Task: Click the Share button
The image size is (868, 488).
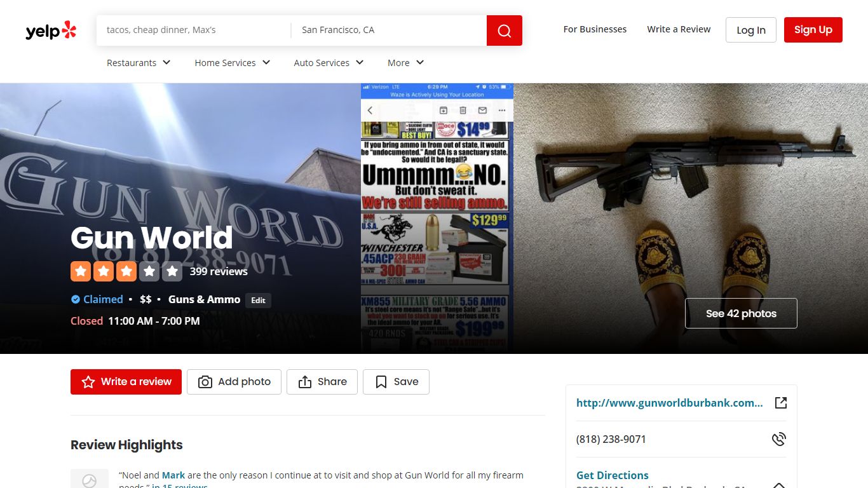Action: click(322, 382)
